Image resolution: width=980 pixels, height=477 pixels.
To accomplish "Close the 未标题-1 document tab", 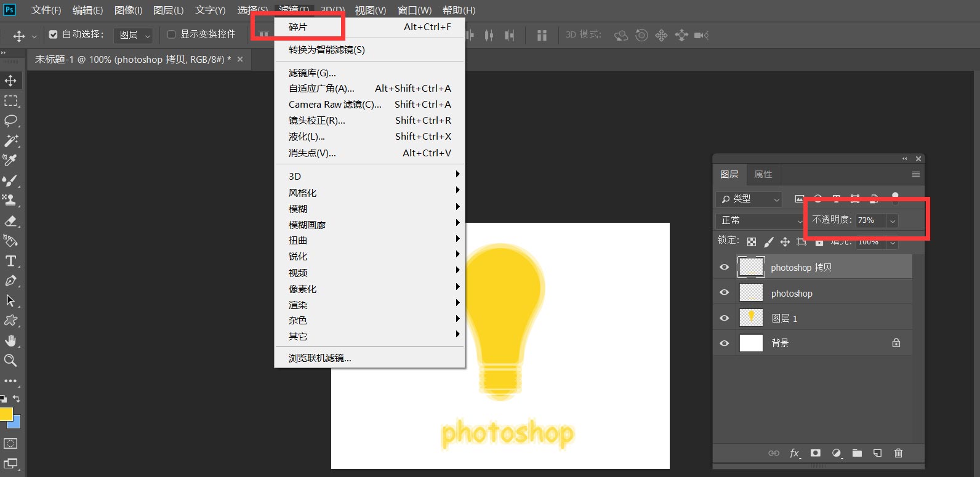I will click(240, 59).
